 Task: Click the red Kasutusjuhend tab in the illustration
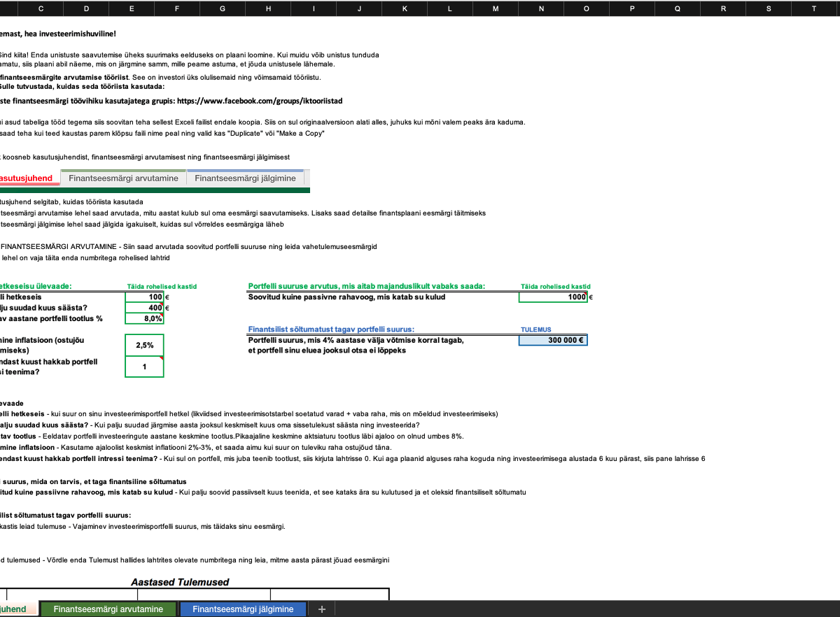[28, 178]
